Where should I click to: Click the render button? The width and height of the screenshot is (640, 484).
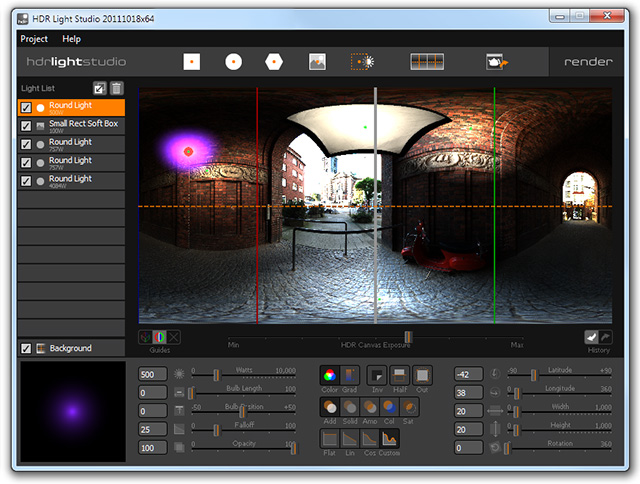pyautogui.click(x=588, y=62)
